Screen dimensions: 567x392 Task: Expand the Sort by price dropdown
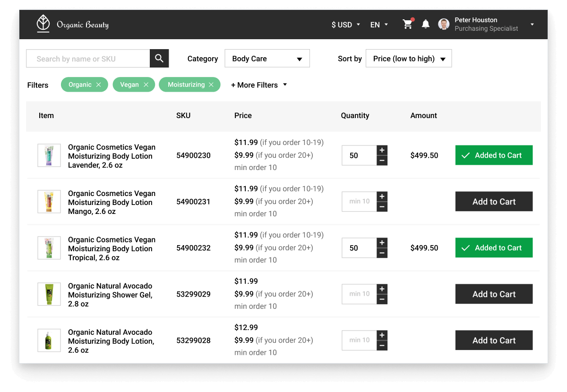409,59
